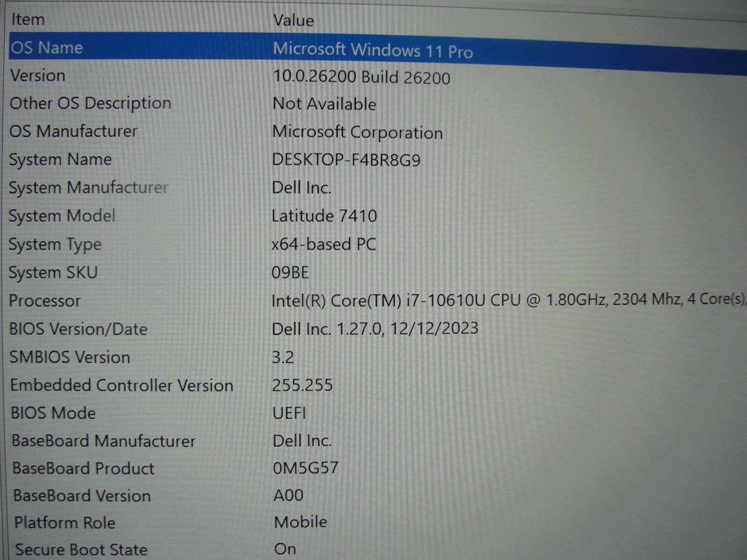The width and height of the screenshot is (747, 560).
Task: Select the "BaseBoard Version" row label
Action: point(82,496)
